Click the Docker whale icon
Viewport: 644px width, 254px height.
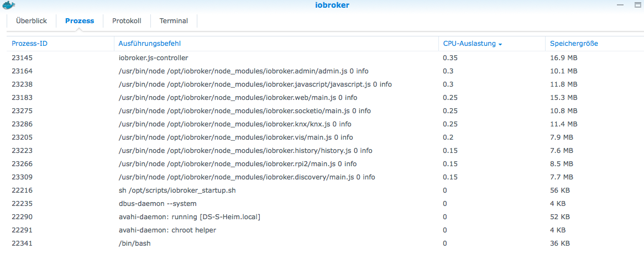click(8, 6)
